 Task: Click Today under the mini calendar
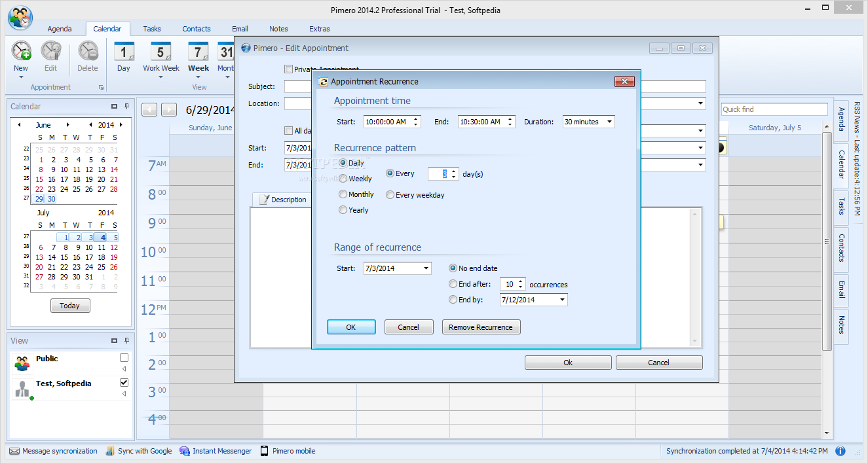(x=70, y=306)
